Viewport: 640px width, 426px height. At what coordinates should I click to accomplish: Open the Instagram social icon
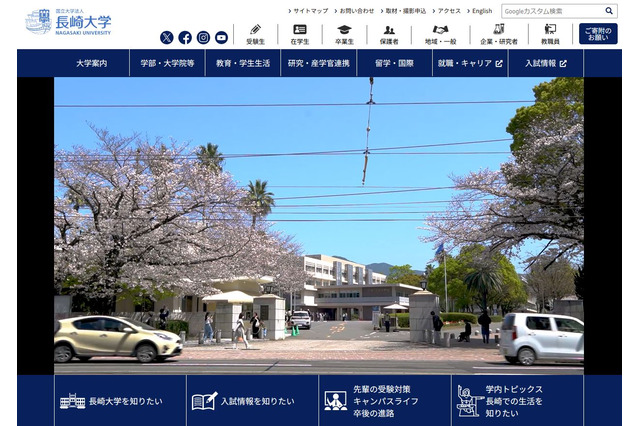(203, 38)
